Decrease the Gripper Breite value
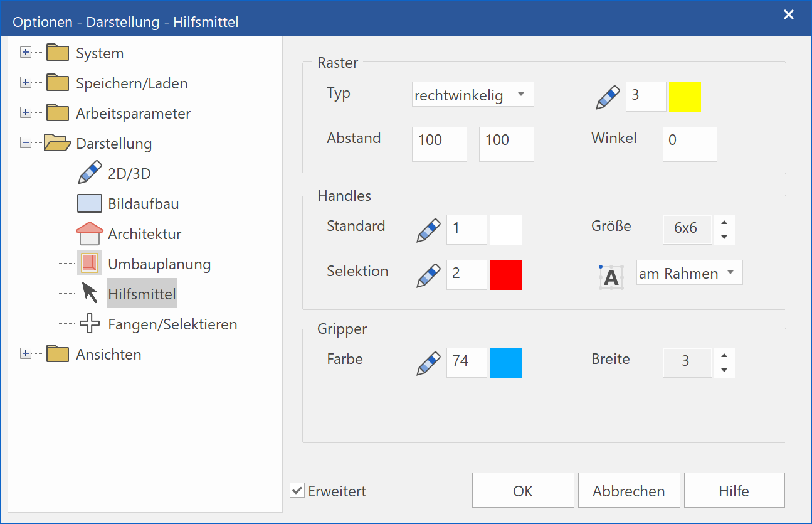Image resolution: width=812 pixels, height=524 pixels. tap(724, 370)
